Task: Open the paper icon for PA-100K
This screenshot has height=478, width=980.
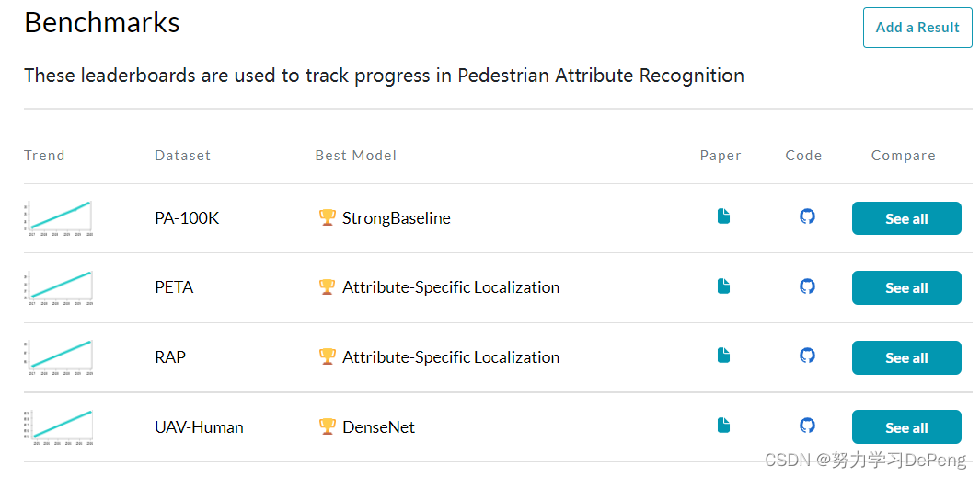Action: coord(723,216)
